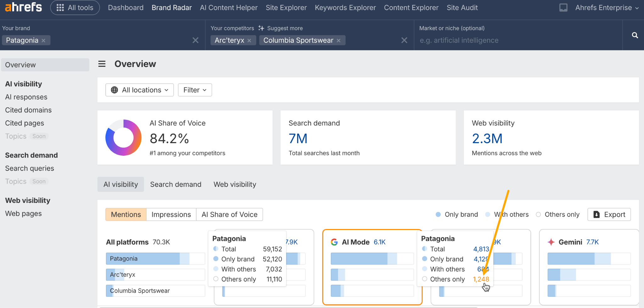Image resolution: width=644 pixels, height=308 pixels.
Task: Click the Ahrefs logo
Action: point(24,7)
